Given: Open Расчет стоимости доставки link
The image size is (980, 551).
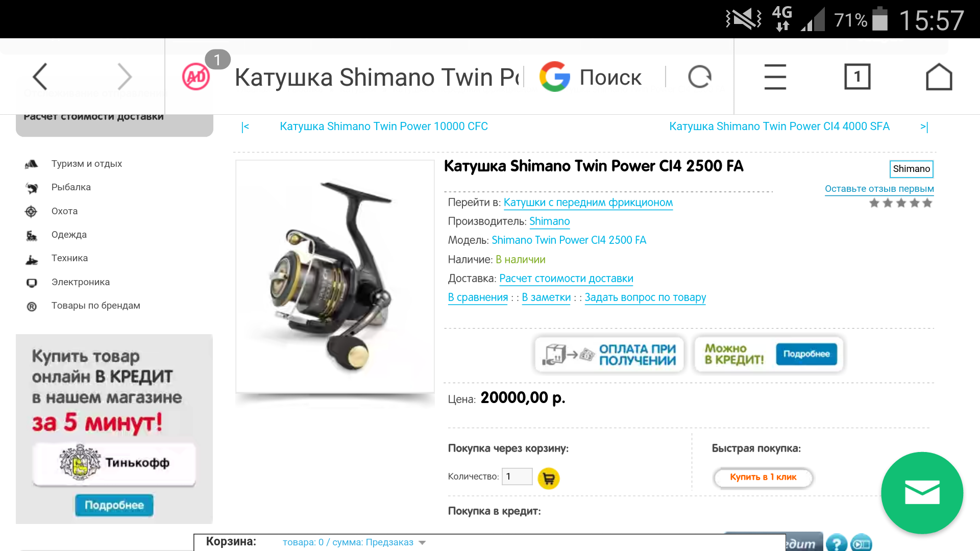Looking at the screenshot, I should [566, 279].
